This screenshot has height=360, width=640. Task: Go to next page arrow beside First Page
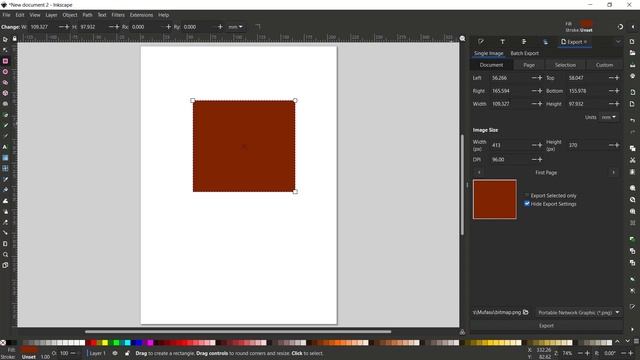[613, 173]
